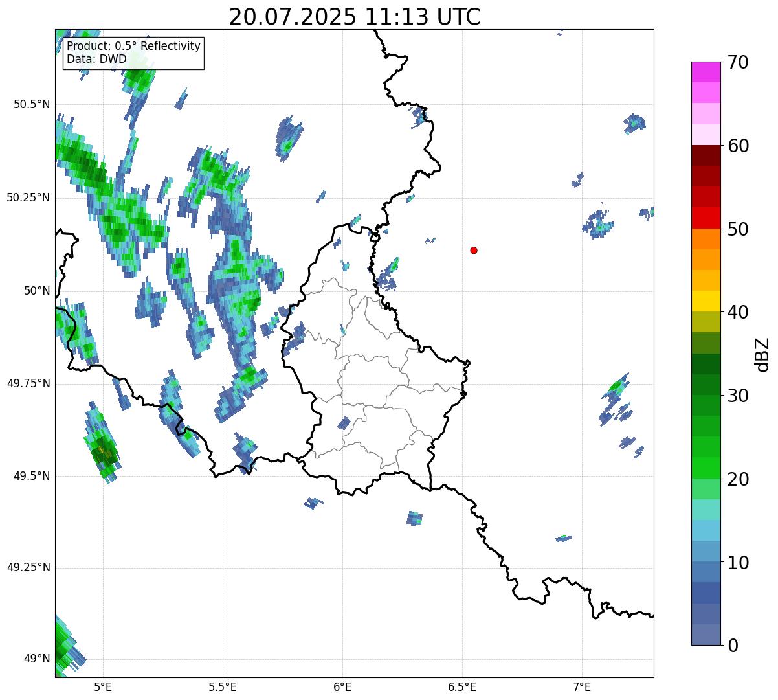Viewport: 778px width, 700px height.
Task: Pick the bright red swatch just above 50
Action: coord(706,218)
